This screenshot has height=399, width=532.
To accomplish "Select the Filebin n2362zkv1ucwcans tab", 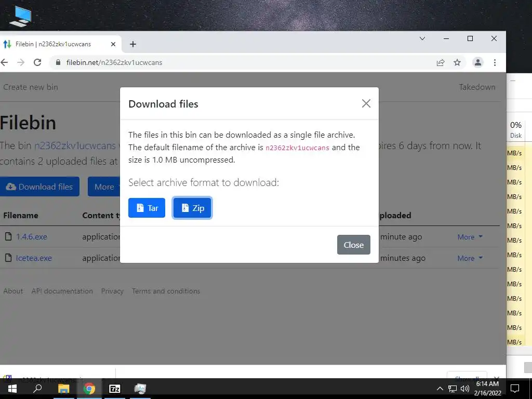I will [x=59, y=44].
